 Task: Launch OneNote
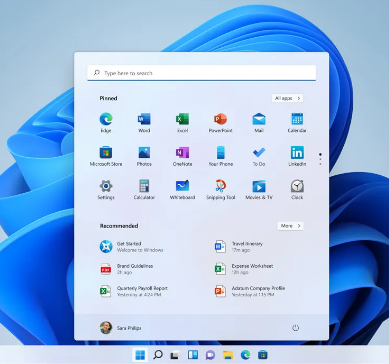[x=182, y=156]
